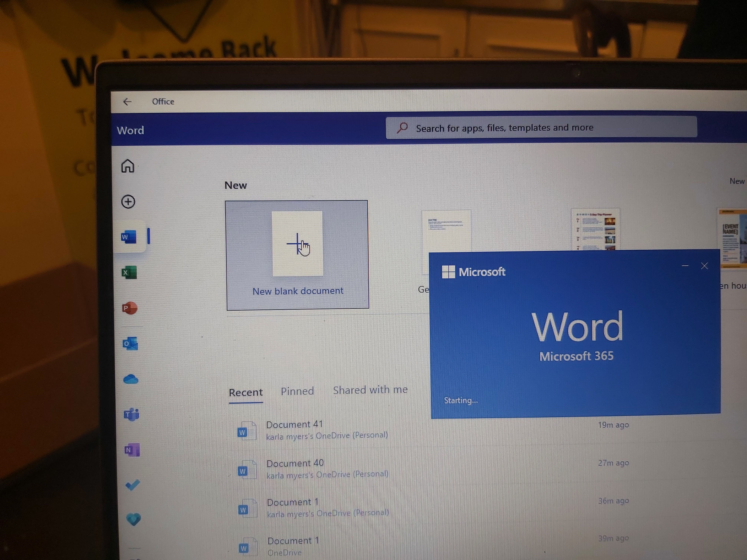Switch to the Pinned tab

[x=297, y=391]
